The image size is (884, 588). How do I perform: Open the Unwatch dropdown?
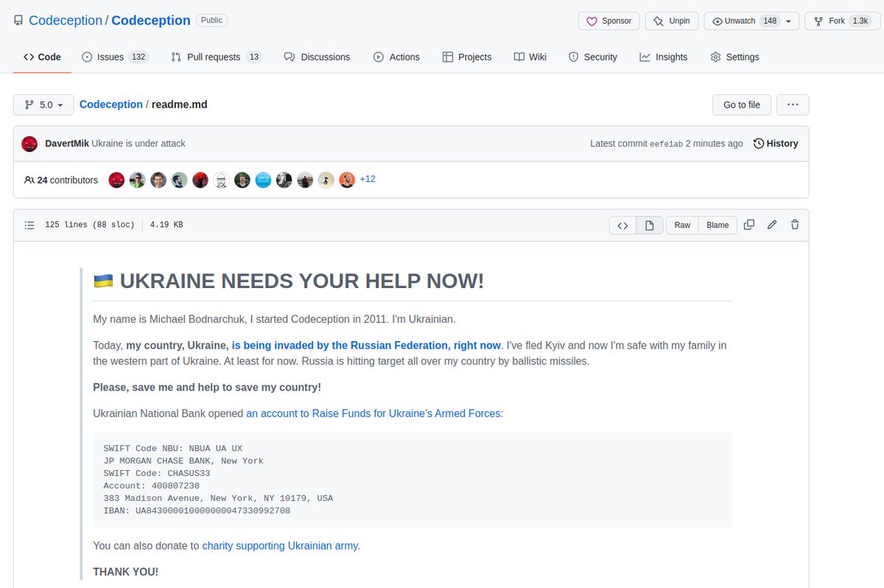[751, 21]
